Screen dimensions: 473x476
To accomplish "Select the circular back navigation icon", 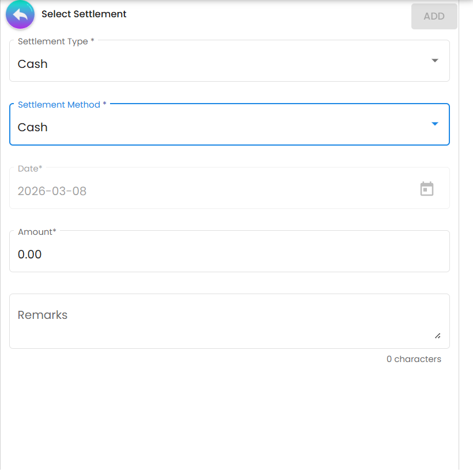I will pyautogui.click(x=20, y=15).
